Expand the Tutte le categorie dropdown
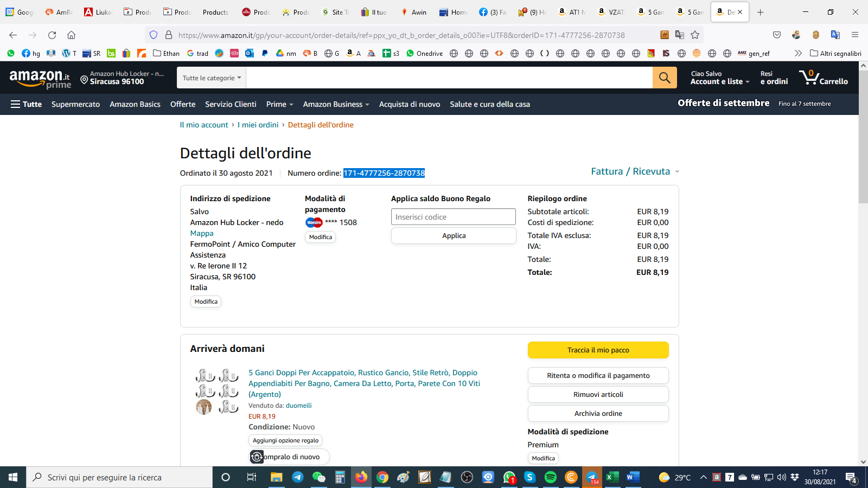868x488 pixels. pyautogui.click(x=212, y=78)
